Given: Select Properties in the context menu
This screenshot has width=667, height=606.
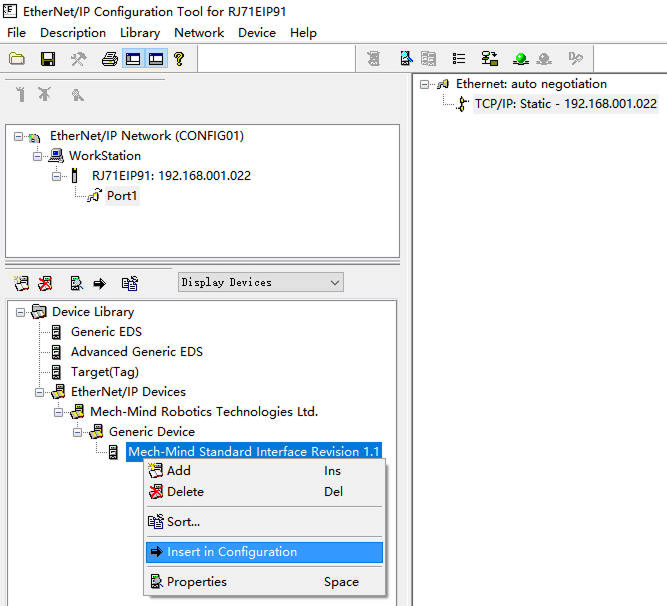Looking at the screenshot, I should click(196, 582).
